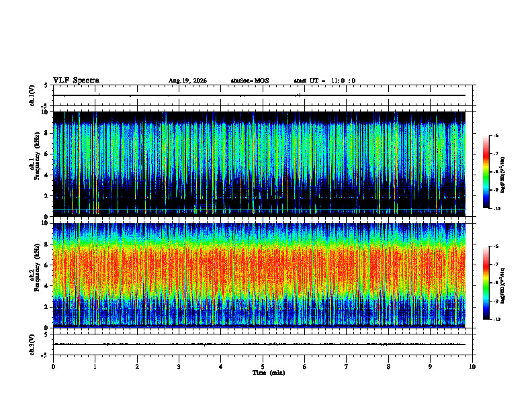The width and height of the screenshot is (532, 411).
Task: Click the ch.2 spectrogram color scale bar
Action: (486, 283)
